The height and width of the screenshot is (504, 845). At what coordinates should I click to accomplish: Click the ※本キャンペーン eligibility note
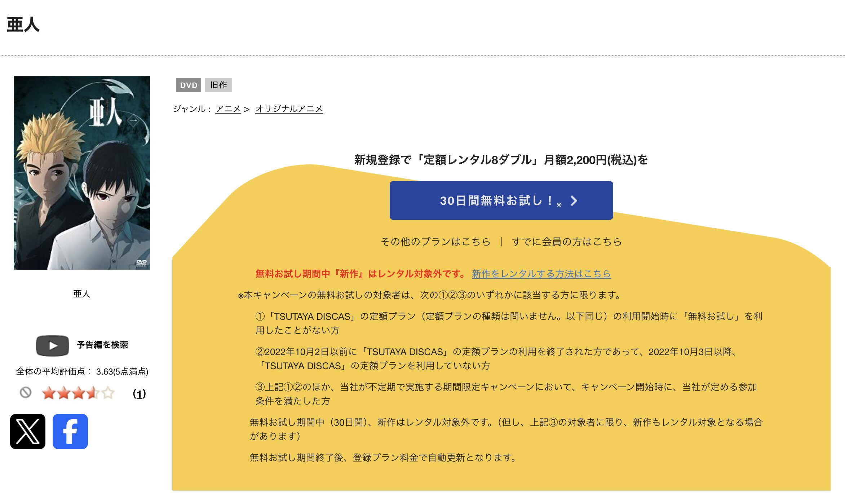point(429,295)
